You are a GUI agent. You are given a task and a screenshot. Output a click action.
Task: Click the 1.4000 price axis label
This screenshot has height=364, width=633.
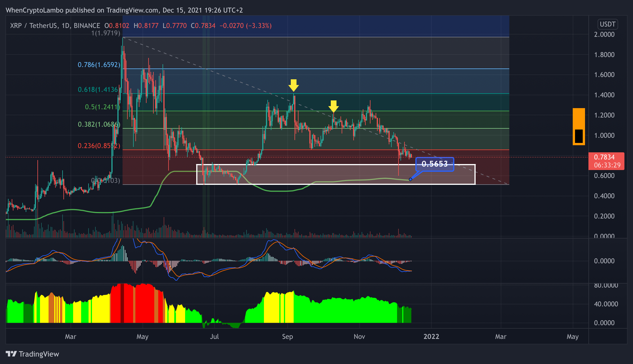[x=604, y=95]
